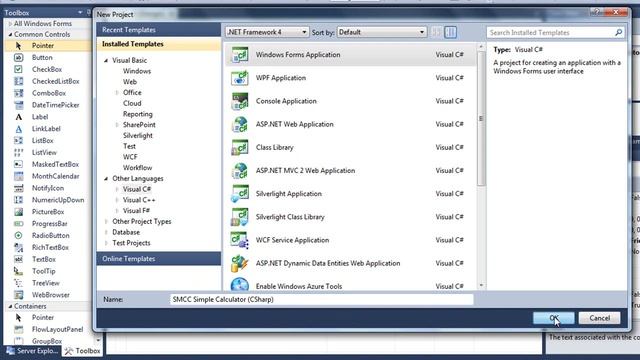This screenshot has width=640, height=360.
Task: Expand All Windows Forms group
Action: [10, 24]
